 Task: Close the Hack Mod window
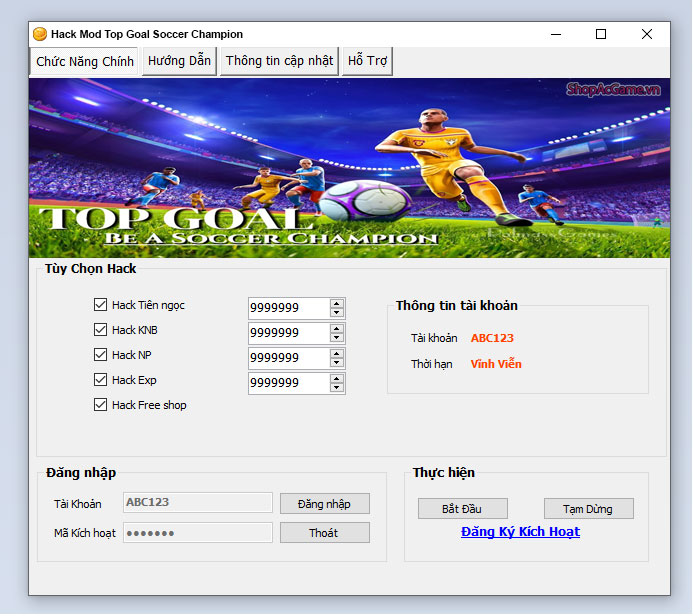(647, 34)
